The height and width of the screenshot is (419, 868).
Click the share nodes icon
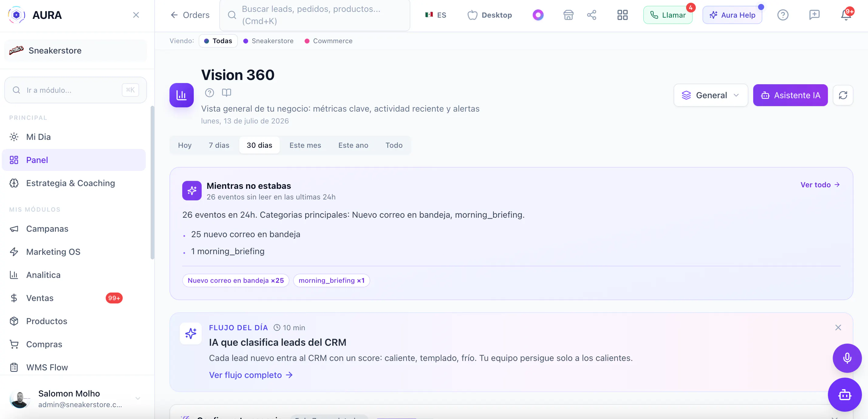pos(591,15)
